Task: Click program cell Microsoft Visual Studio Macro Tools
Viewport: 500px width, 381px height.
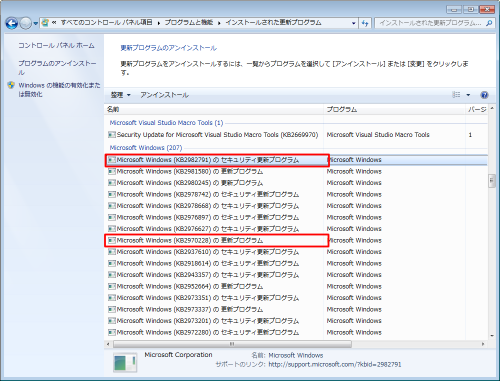Action: pos(378,135)
